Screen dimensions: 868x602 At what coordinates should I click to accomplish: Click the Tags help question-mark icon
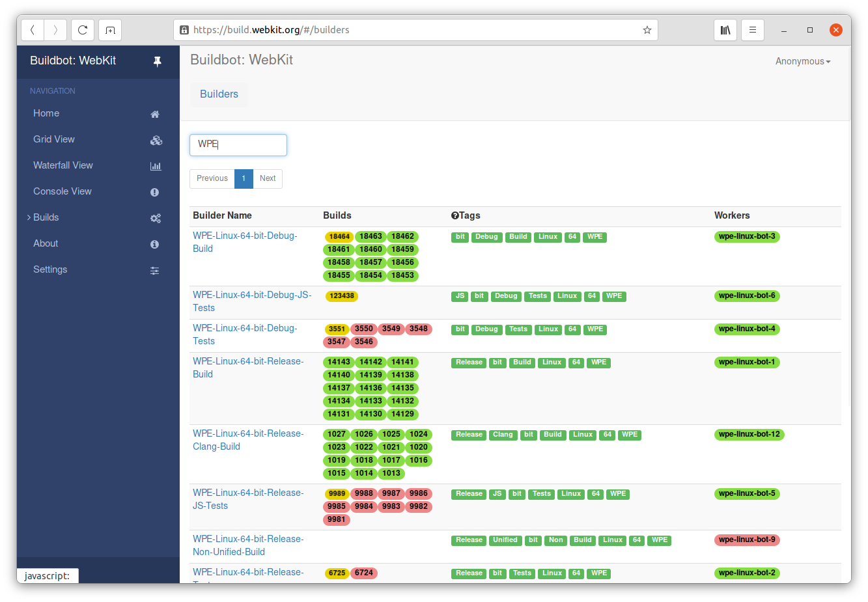pyautogui.click(x=455, y=215)
